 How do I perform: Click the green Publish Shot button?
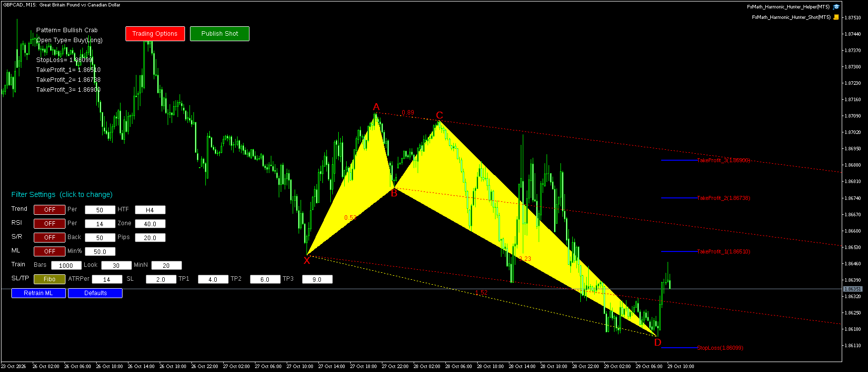(x=220, y=34)
